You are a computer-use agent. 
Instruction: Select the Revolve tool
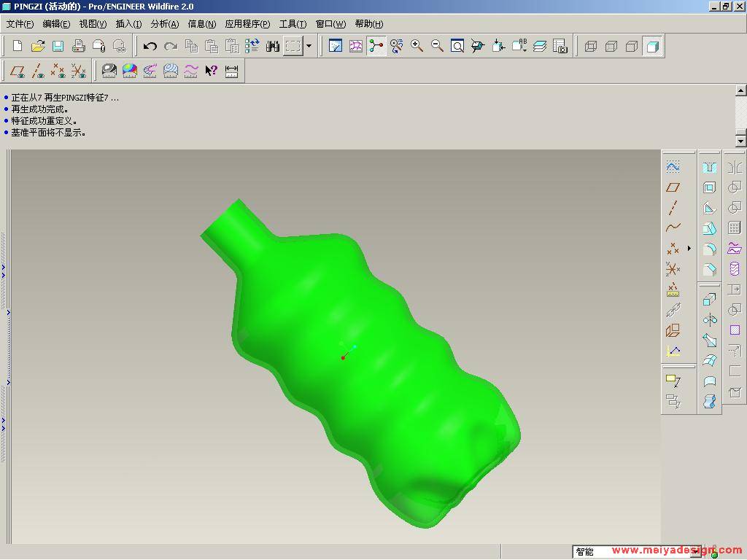click(x=709, y=319)
